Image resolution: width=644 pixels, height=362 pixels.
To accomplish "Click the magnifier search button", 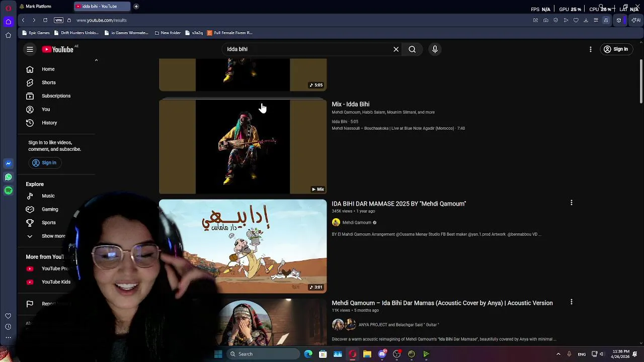I will pos(412,49).
